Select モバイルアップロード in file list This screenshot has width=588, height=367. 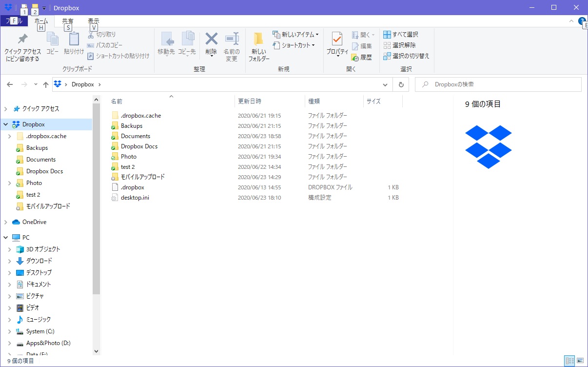(143, 177)
